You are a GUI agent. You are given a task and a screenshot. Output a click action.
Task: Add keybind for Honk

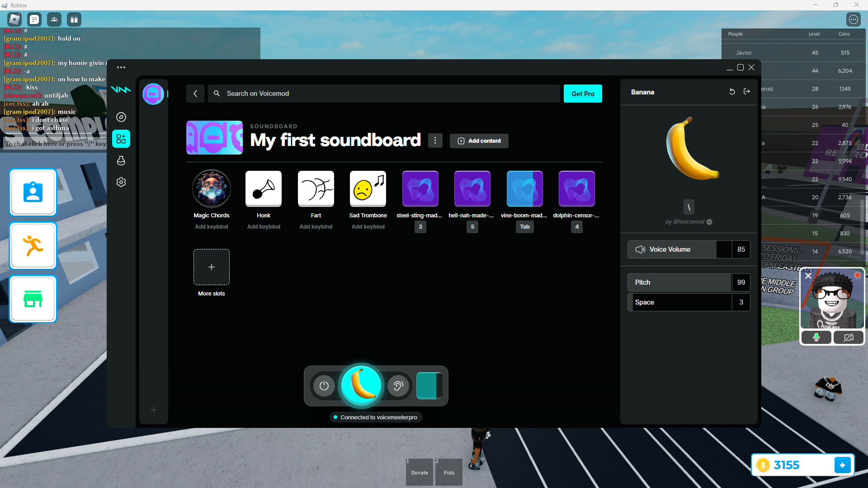coord(264,227)
